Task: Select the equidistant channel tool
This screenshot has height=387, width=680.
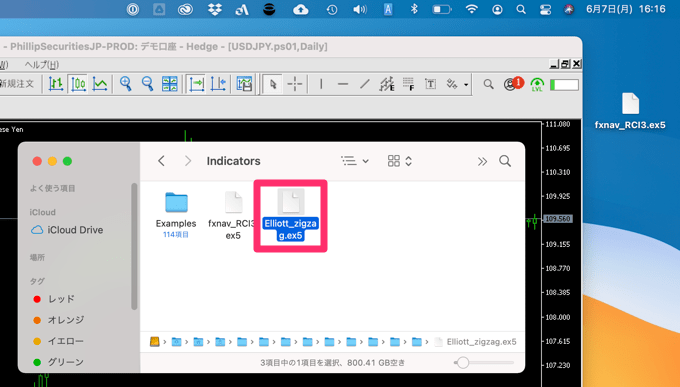Action: click(386, 84)
